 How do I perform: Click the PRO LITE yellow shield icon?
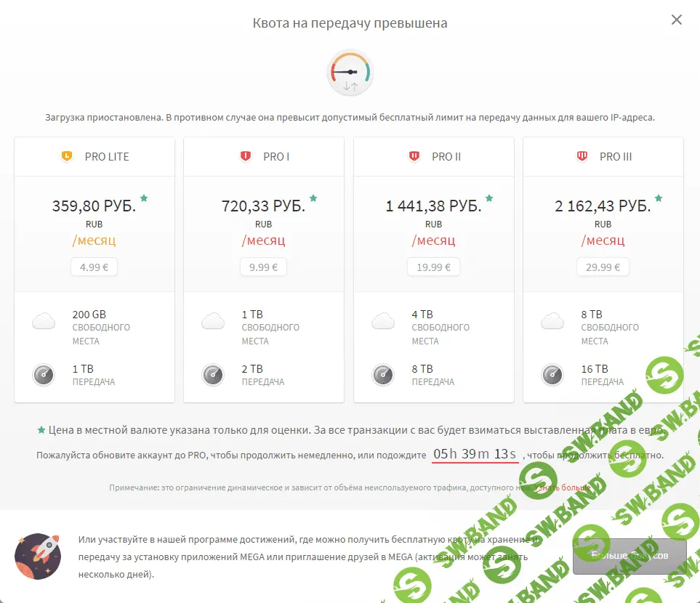(x=67, y=156)
